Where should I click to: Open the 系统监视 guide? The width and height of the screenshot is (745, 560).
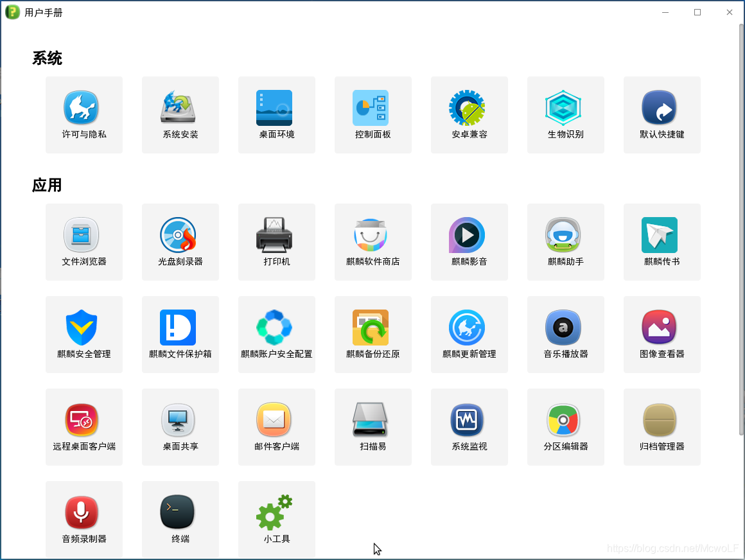(x=469, y=427)
